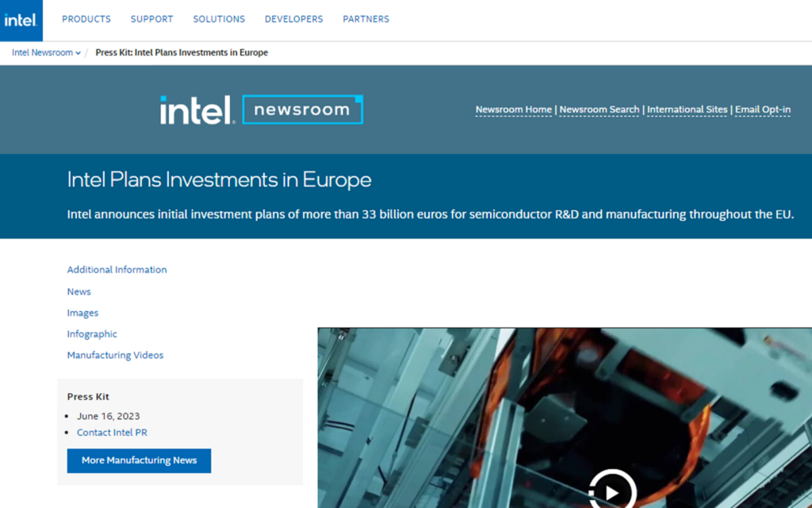This screenshot has width=812, height=508.
Task: Jump to News section
Action: tap(79, 292)
